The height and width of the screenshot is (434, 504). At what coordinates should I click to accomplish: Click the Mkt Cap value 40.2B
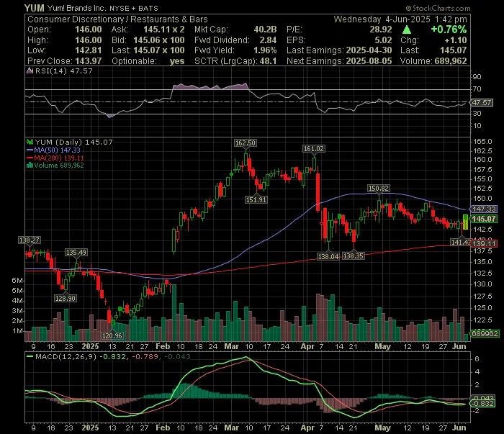tap(265, 30)
